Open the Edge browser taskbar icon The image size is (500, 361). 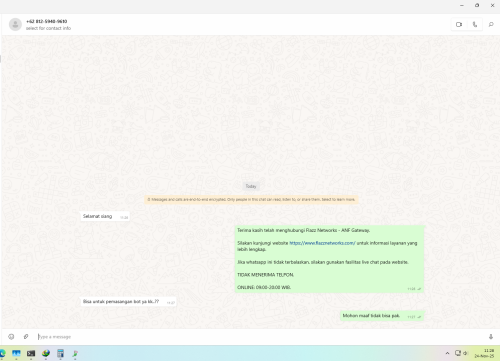[3, 353]
